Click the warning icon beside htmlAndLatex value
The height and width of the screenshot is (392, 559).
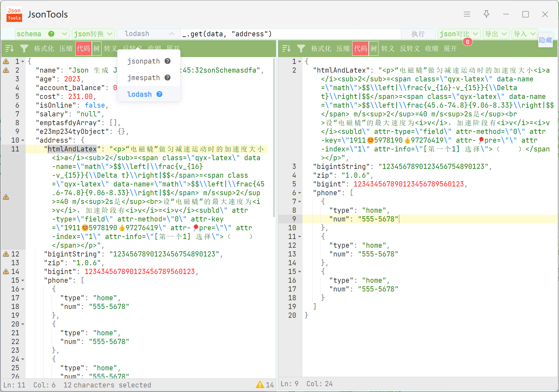point(6,197)
